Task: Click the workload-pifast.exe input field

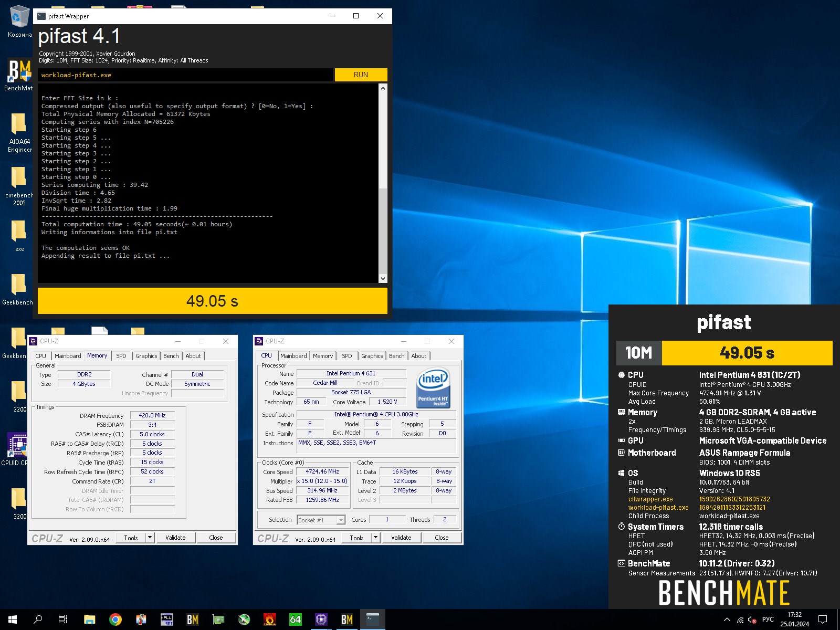Action: pos(186,75)
